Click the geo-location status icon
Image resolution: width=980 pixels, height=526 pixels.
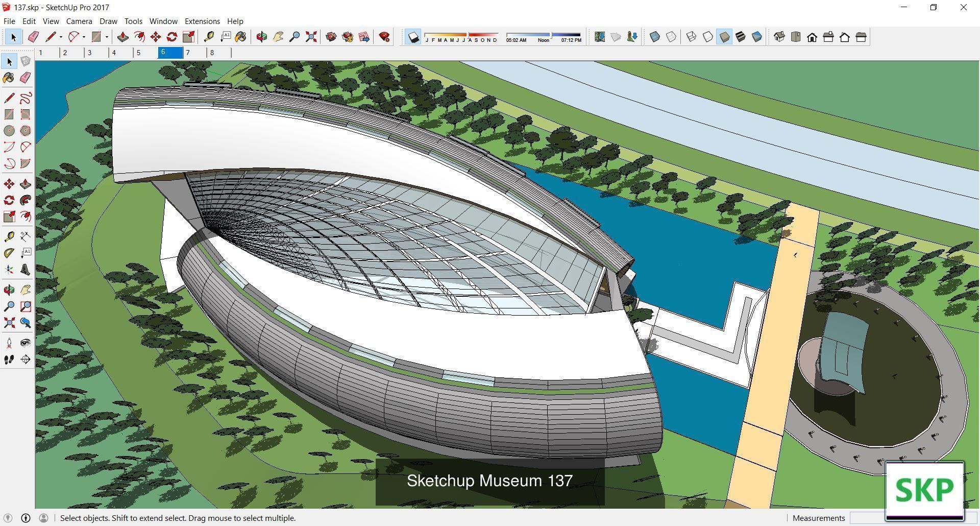(8, 518)
